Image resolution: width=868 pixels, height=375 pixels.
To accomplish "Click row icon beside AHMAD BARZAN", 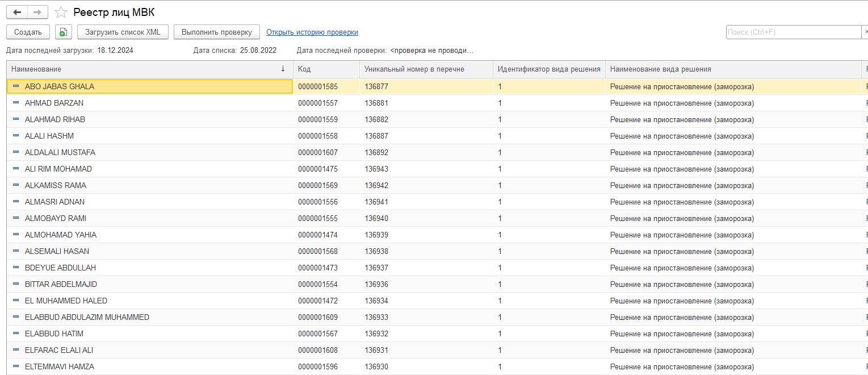I will click(16, 103).
